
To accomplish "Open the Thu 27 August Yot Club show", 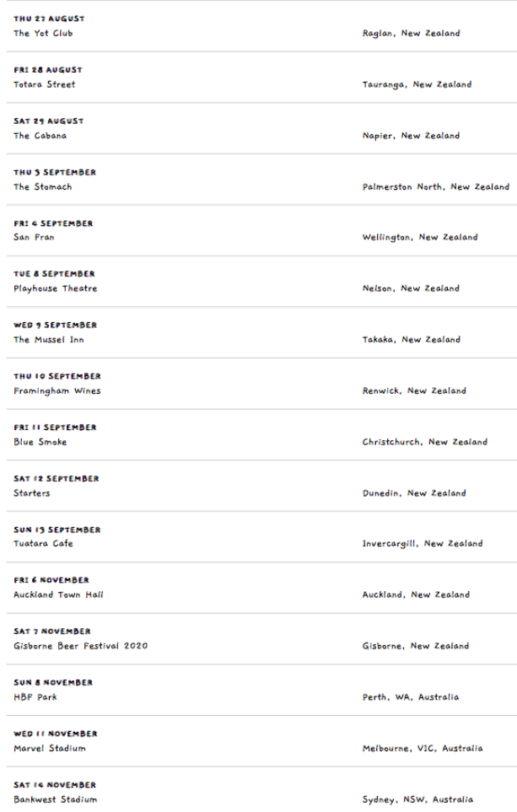I will (x=43, y=33).
